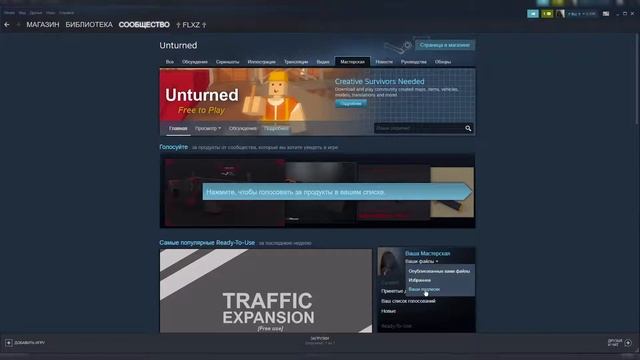The height and width of the screenshot is (360, 640).
Task: Click the vote queue arrow banner
Action: (337, 191)
